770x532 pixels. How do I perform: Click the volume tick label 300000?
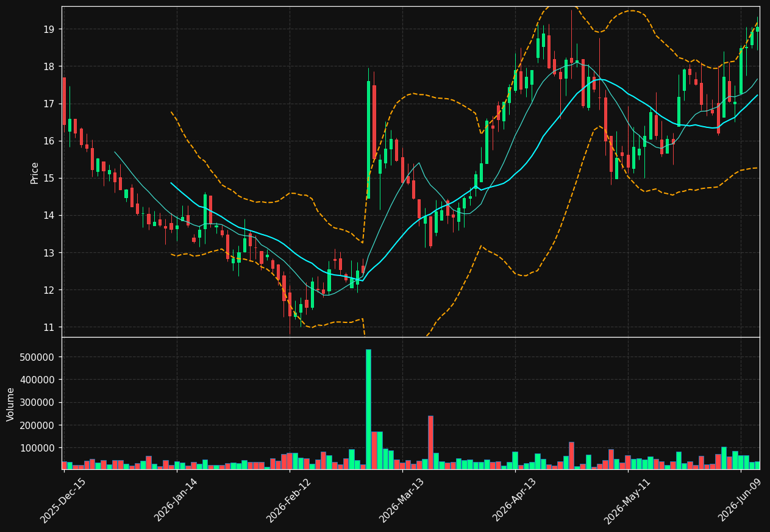[x=37, y=402]
